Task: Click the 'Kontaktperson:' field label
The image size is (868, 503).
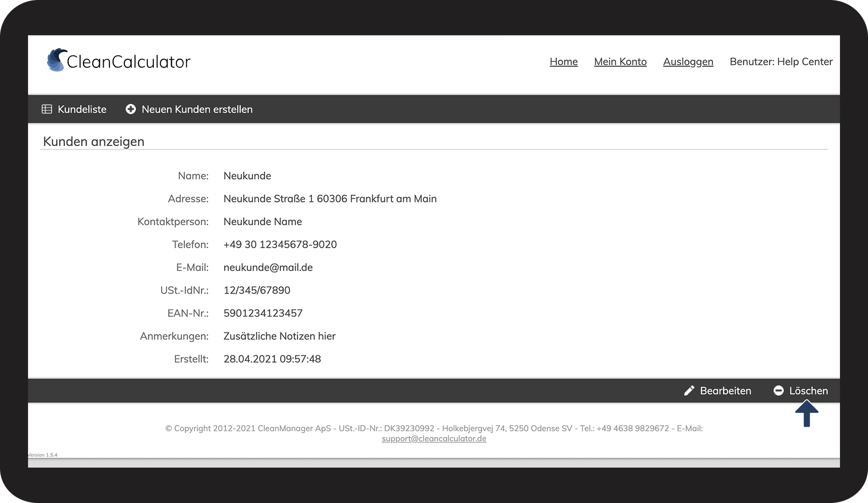Action: pos(173,222)
